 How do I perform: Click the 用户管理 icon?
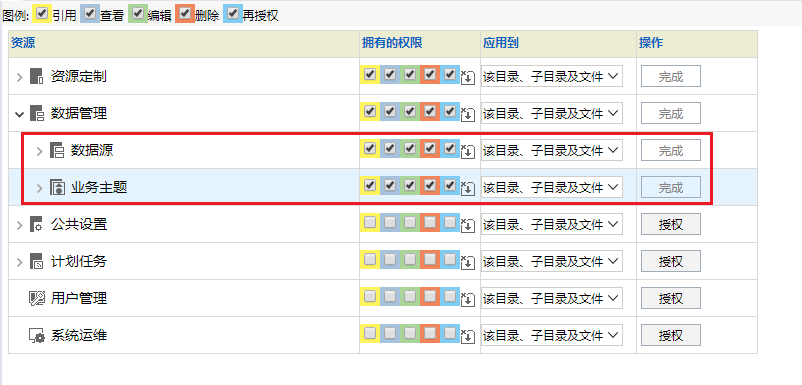37,298
